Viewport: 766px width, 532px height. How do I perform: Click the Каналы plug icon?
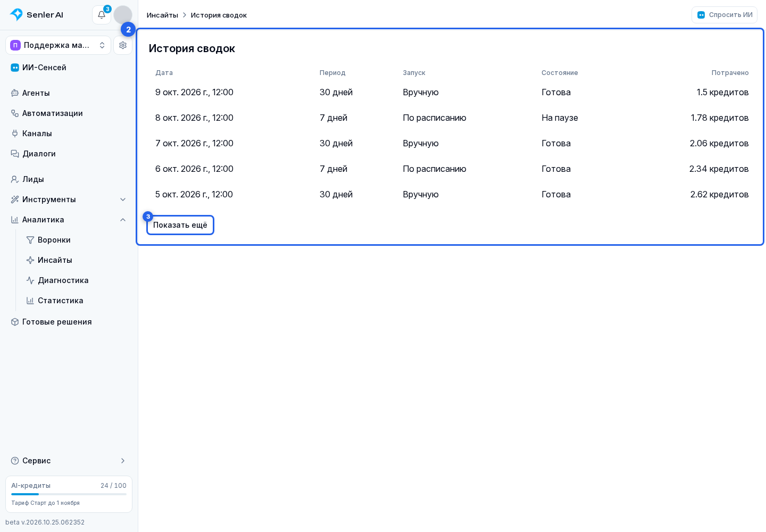15,134
